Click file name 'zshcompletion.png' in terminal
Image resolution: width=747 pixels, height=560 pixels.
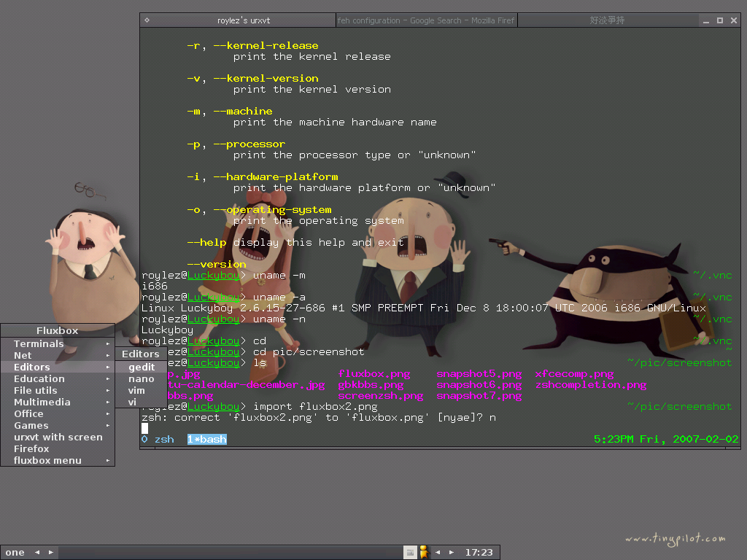pyautogui.click(x=591, y=385)
